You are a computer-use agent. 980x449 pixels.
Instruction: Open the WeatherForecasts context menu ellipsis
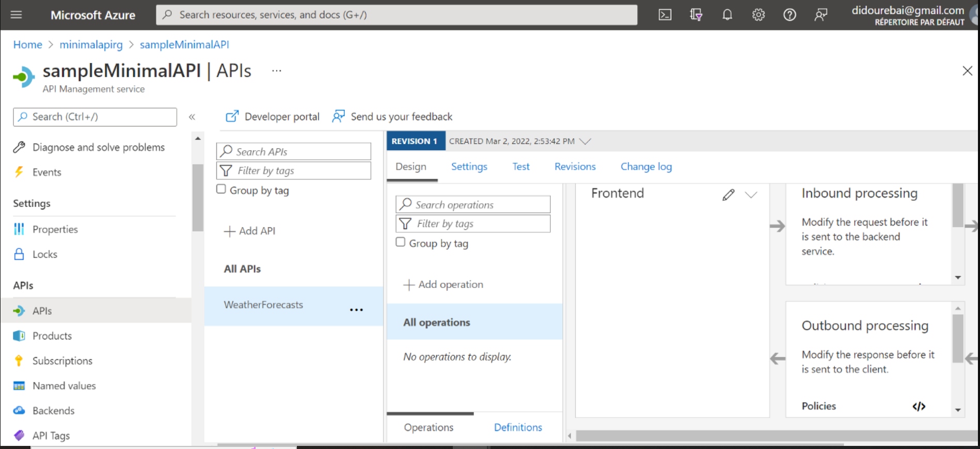(x=356, y=310)
